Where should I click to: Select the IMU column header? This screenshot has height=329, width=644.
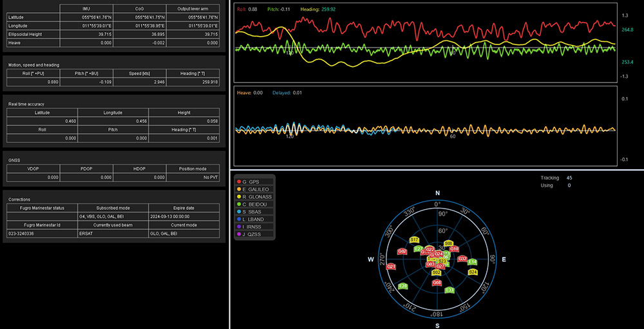pos(86,8)
